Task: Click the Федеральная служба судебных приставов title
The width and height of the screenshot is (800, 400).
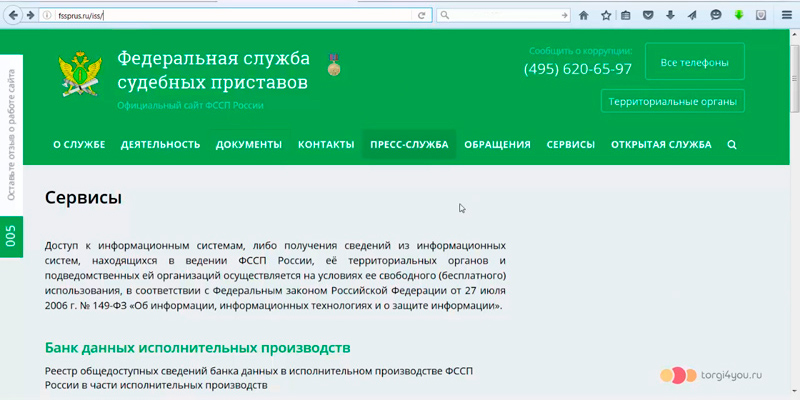Action: (x=213, y=70)
